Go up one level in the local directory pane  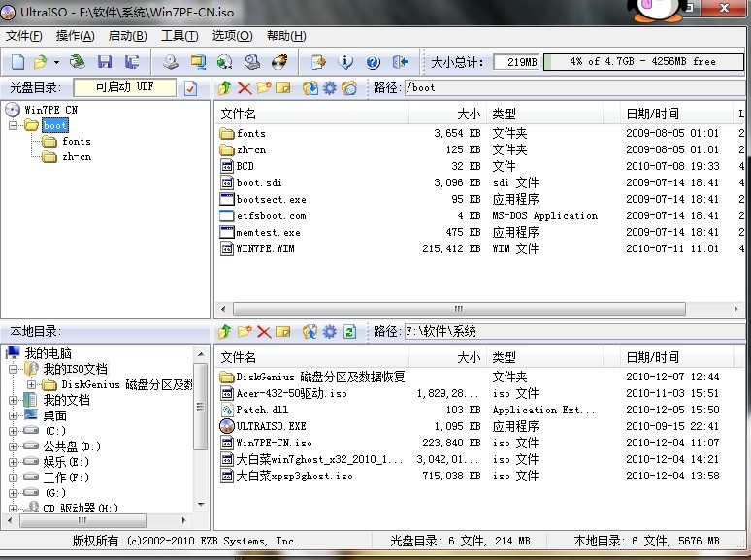pos(225,332)
